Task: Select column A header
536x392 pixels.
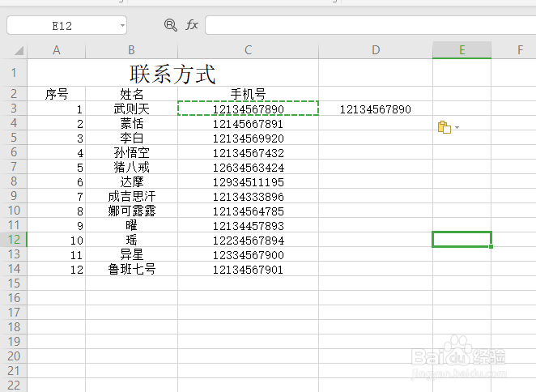Action: [57, 50]
